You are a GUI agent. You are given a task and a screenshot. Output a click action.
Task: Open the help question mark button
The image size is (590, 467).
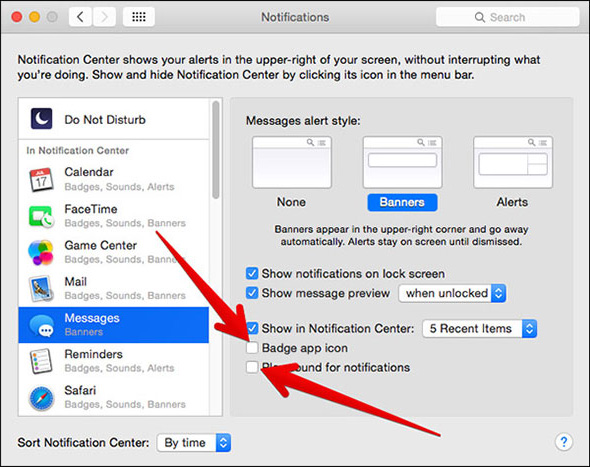point(564,441)
